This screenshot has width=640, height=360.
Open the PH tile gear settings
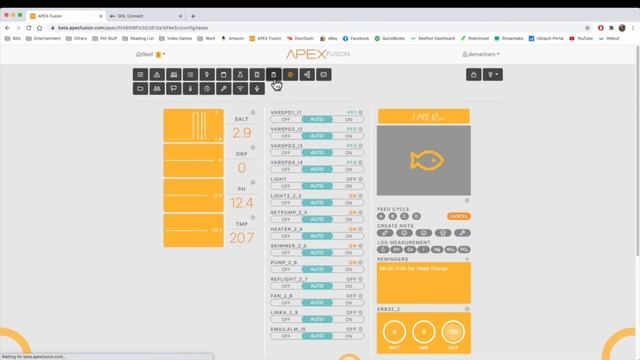[x=253, y=182]
